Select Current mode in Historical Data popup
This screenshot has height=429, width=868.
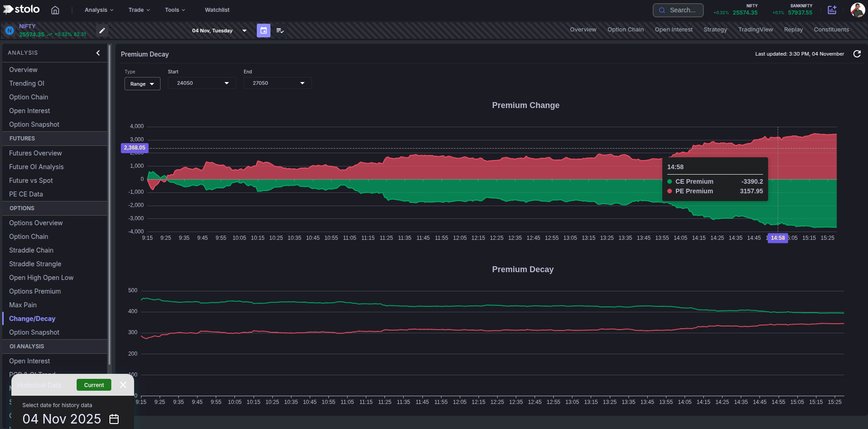click(x=94, y=385)
